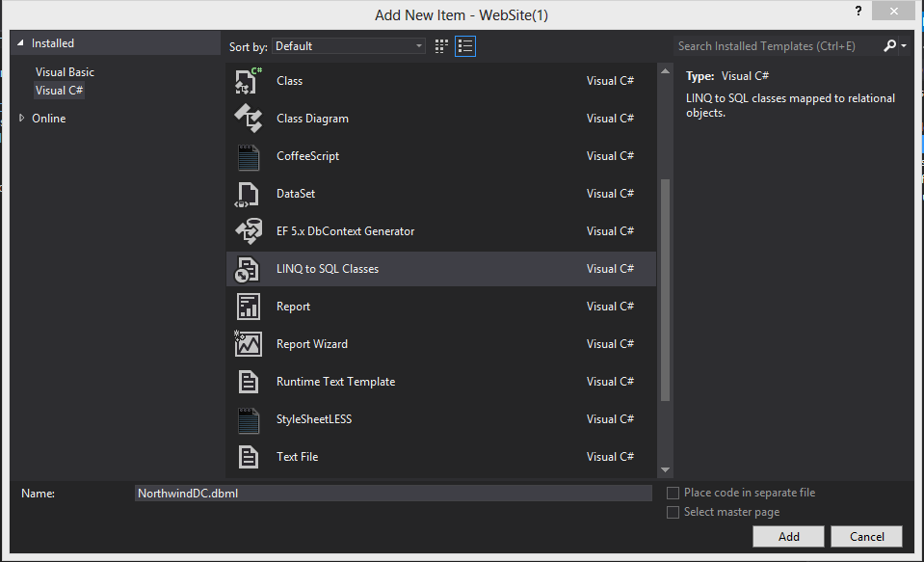Click Visual C# type in Report row
This screenshot has height=562, width=924.
tap(610, 307)
